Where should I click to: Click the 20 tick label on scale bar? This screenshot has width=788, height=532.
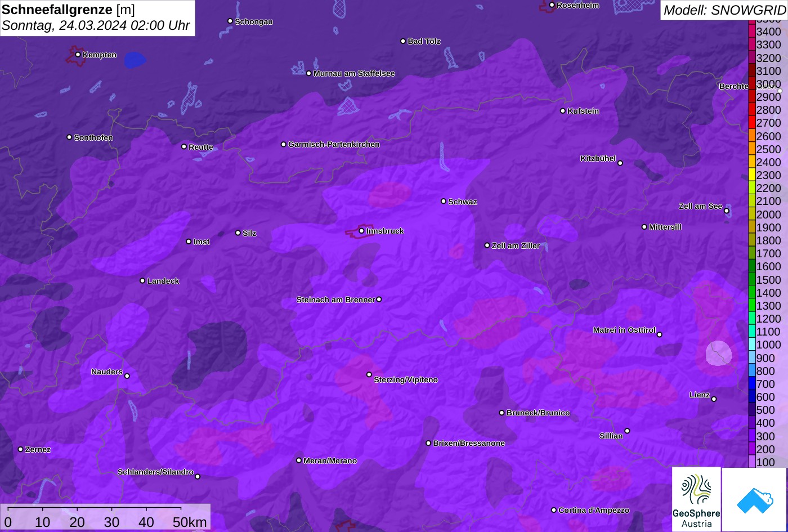pos(77,522)
